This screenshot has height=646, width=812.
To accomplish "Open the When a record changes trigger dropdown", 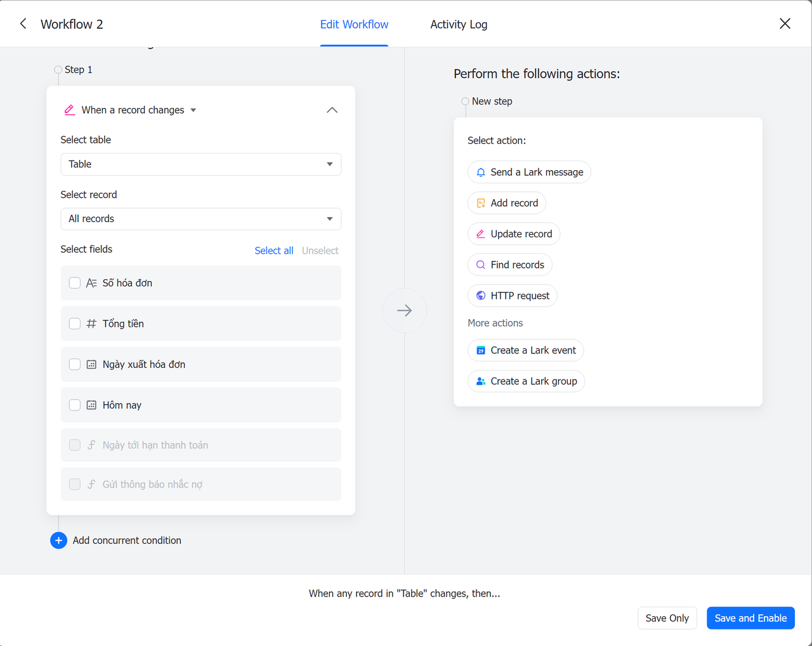I will (193, 110).
